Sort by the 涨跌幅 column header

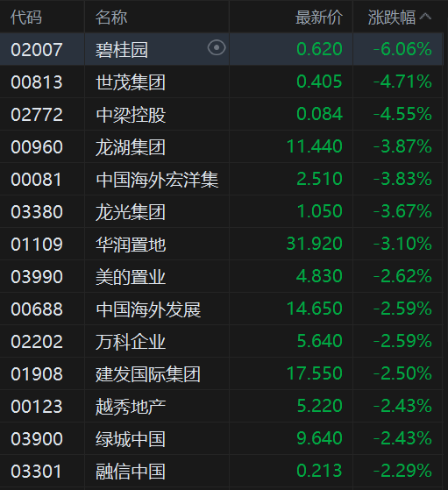pos(391,18)
